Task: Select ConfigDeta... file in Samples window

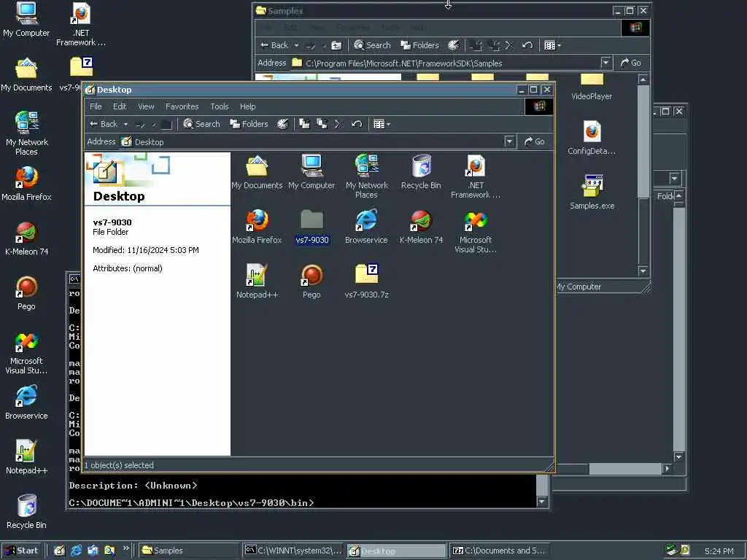Action: pos(592,138)
